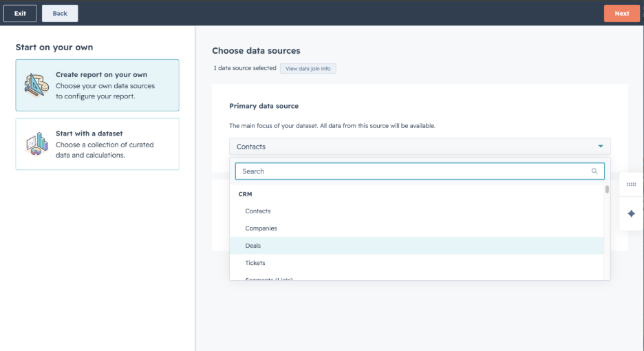Click the Exit button
The width and height of the screenshot is (644, 351).
click(x=20, y=14)
